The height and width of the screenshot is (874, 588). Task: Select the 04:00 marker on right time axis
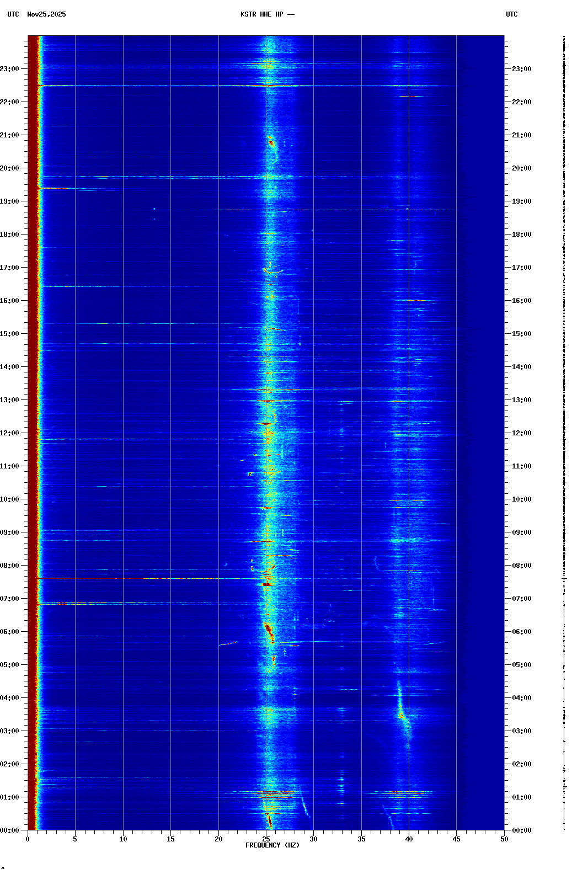pyautogui.click(x=521, y=698)
